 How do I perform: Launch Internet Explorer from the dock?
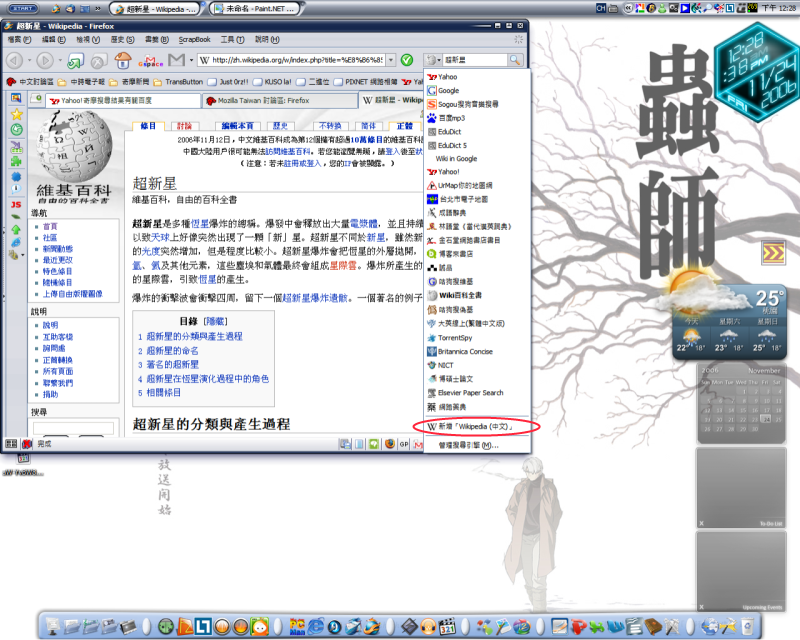pos(316,626)
